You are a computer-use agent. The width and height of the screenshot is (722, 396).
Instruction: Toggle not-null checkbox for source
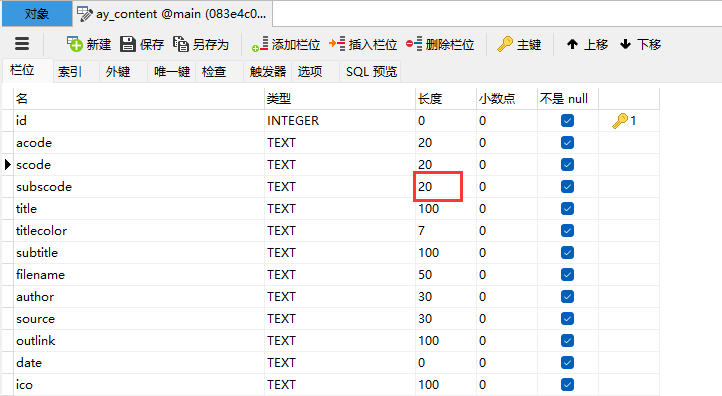pos(567,319)
